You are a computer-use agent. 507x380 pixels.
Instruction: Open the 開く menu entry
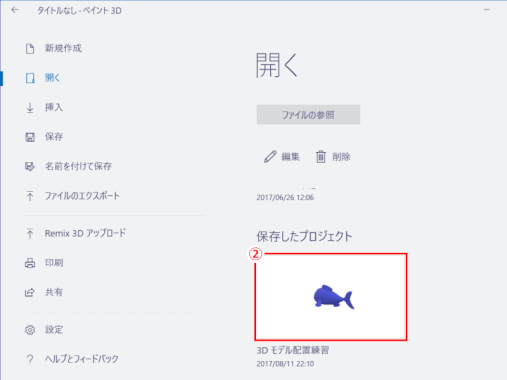[52, 78]
